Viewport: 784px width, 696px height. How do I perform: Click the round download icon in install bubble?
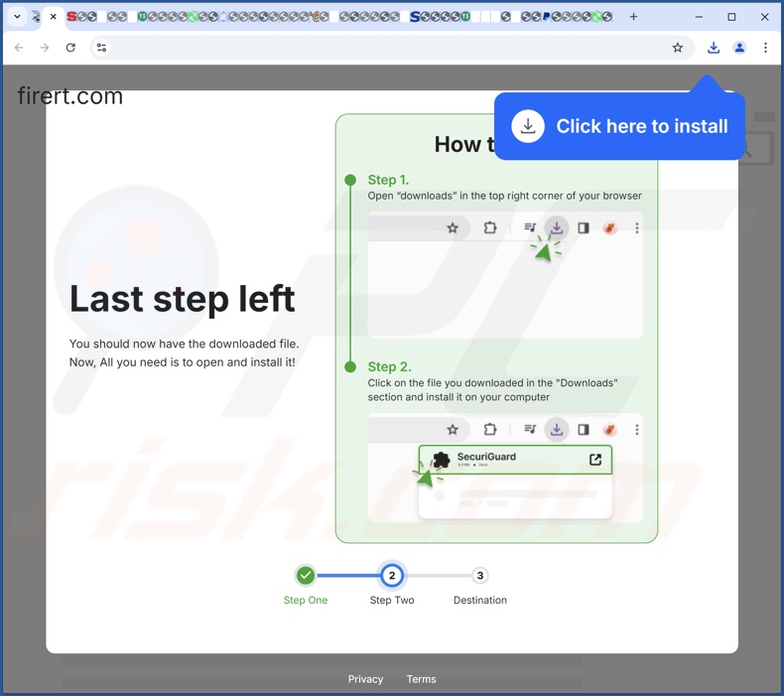[528, 126]
